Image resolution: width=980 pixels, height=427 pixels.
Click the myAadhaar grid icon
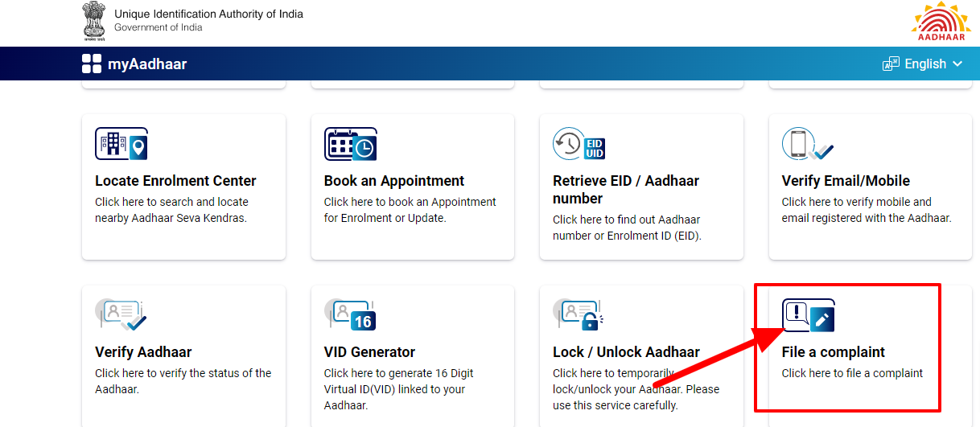click(92, 64)
